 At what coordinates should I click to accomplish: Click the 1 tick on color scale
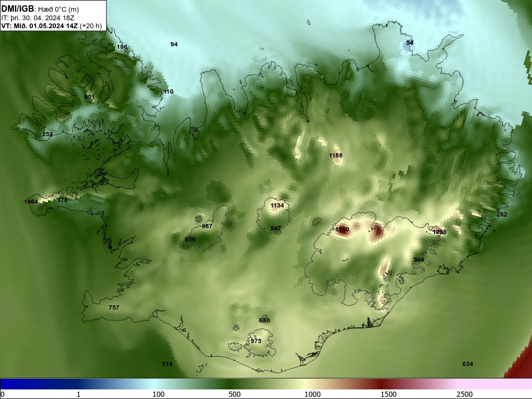tap(78, 394)
